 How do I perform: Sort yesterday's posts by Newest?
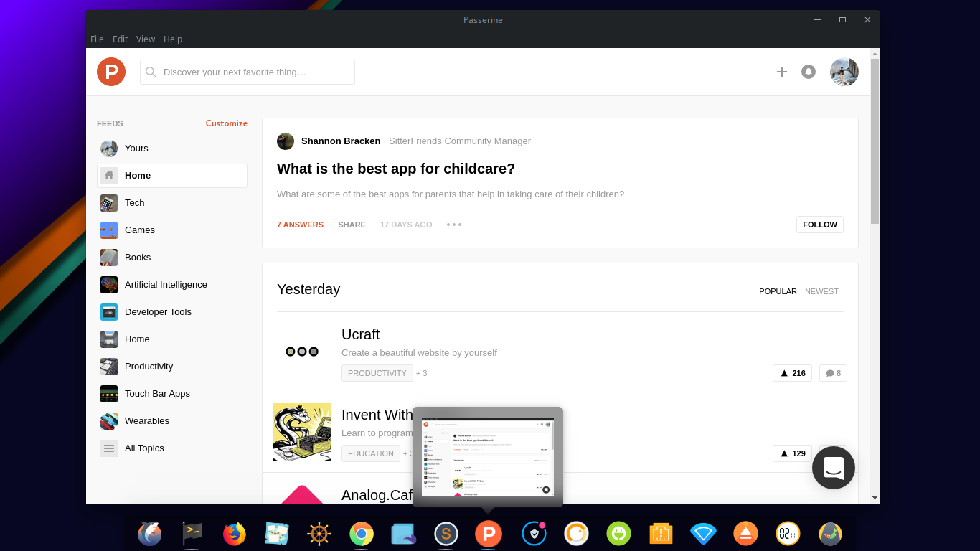tap(821, 291)
